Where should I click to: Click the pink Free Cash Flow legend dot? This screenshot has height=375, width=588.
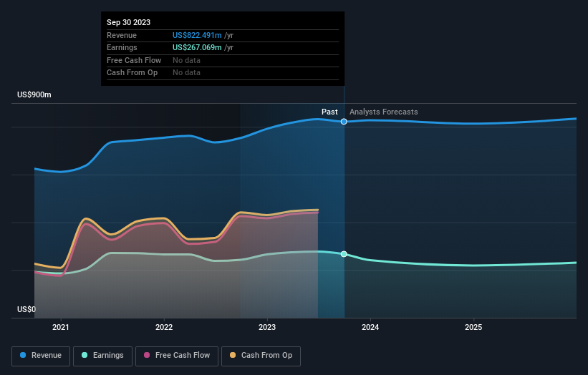coord(147,355)
